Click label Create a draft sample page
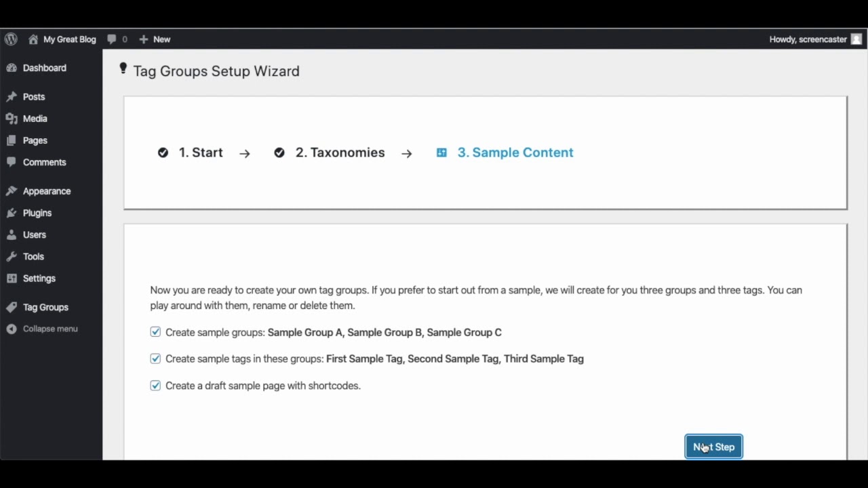Viewport: 868px width, 488px height. [263, 385]
